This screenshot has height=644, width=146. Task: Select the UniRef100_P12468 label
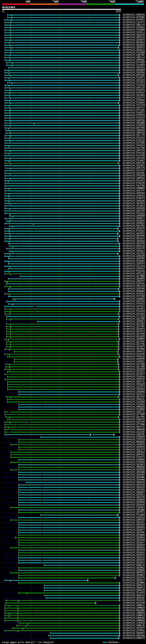click(x=133, y=53)
